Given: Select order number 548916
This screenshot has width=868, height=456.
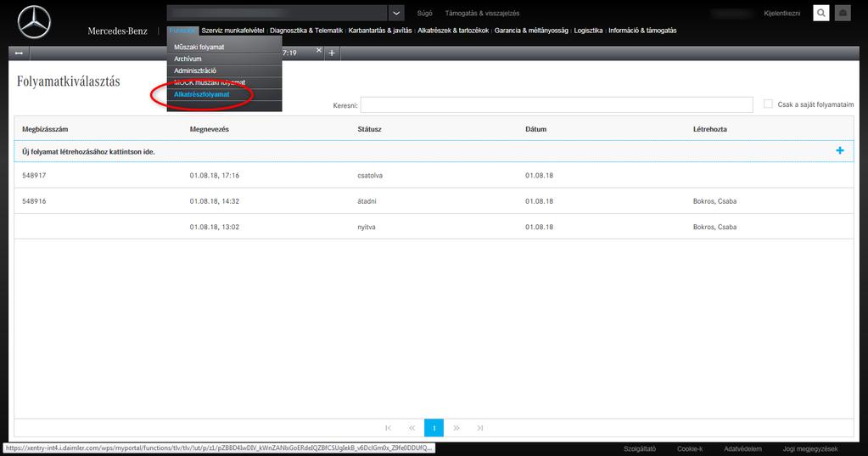Looking at the screenshot, I should 34,201.
